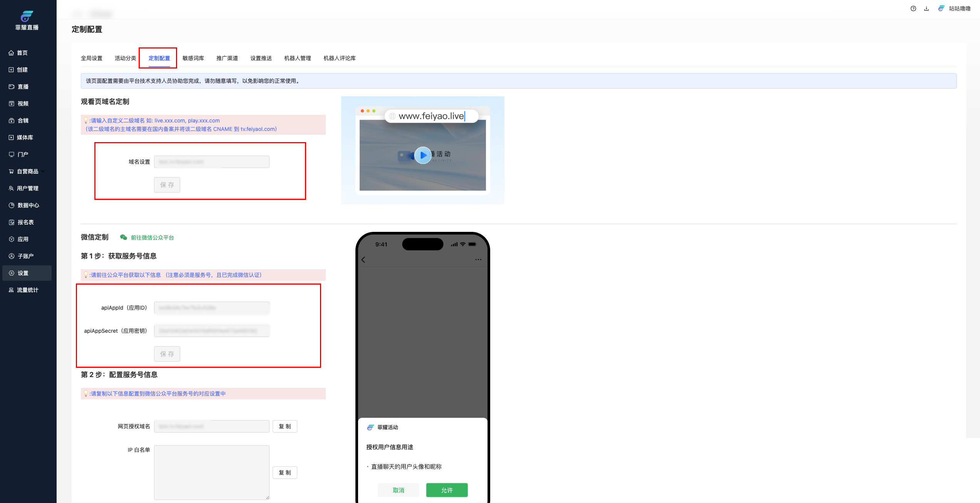Copy the IP 白名单 content
The width and height of the screenshot is (980, 503).
coord(285,473)
